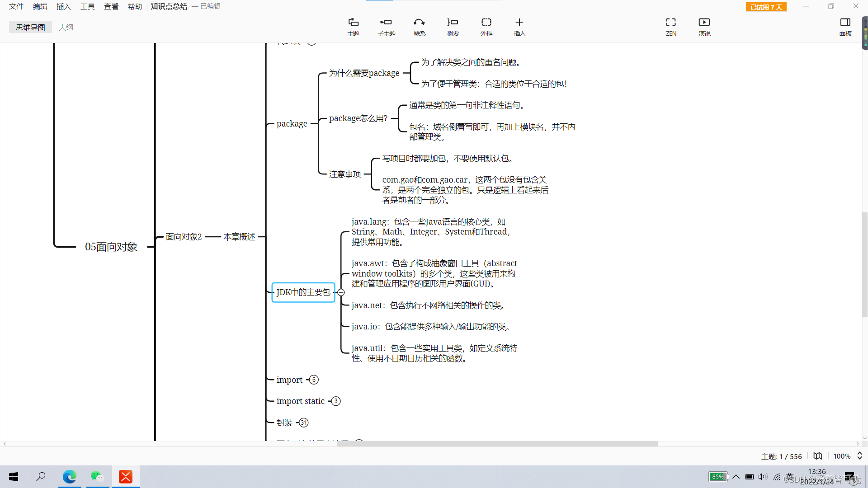Select the package topic node
The height and width of the screenshot is (488, 868).
tap(292, 123)
